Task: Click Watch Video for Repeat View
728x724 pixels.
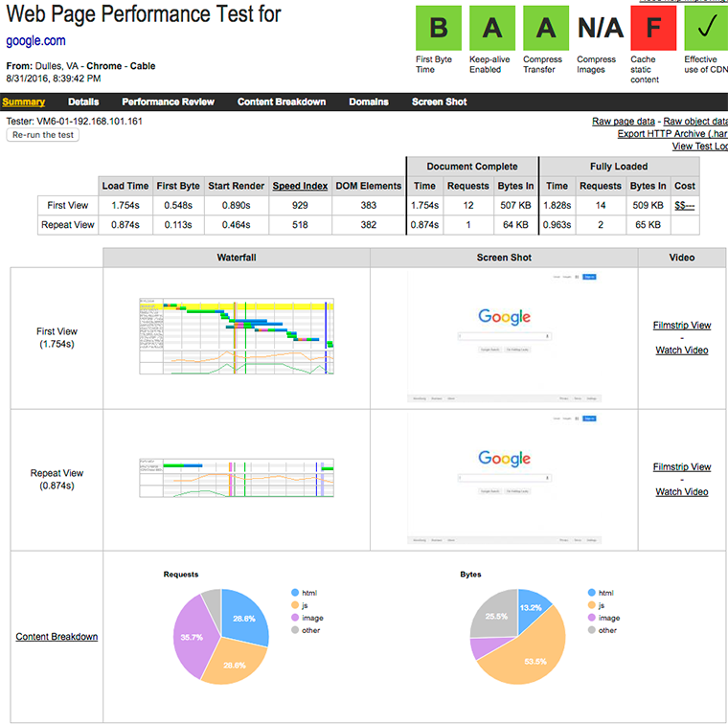Action: click(x=682, y=491)
